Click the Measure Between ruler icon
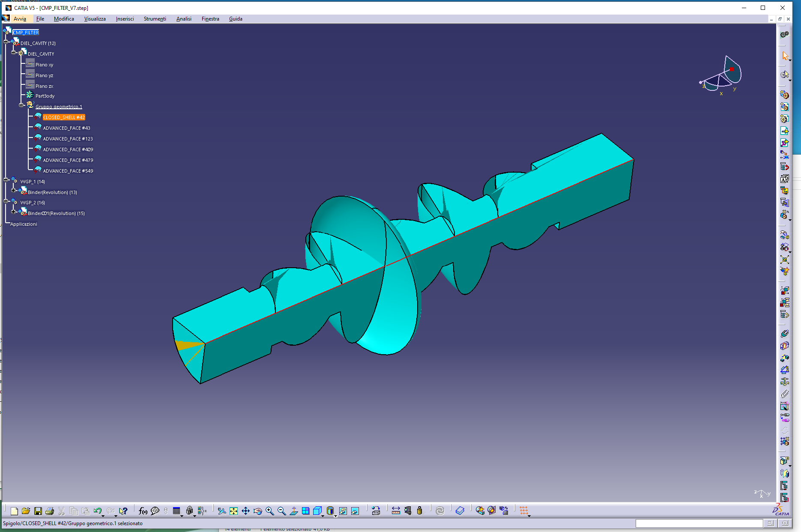This screenshot has height=532, width=801. (396, 511)
